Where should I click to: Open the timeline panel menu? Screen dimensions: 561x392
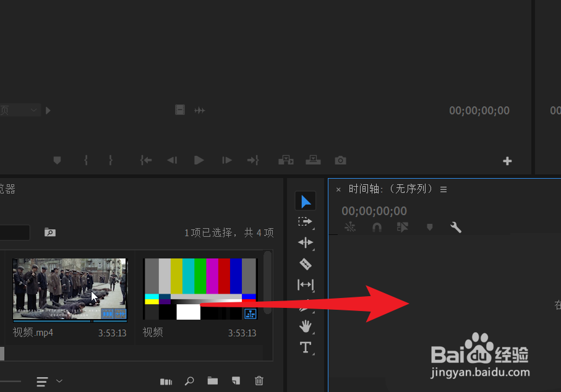click(x=443, y=190)
